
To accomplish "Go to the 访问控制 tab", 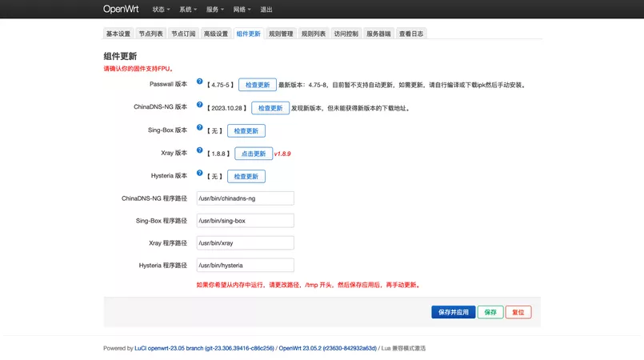I will click(x=346, y=34).
